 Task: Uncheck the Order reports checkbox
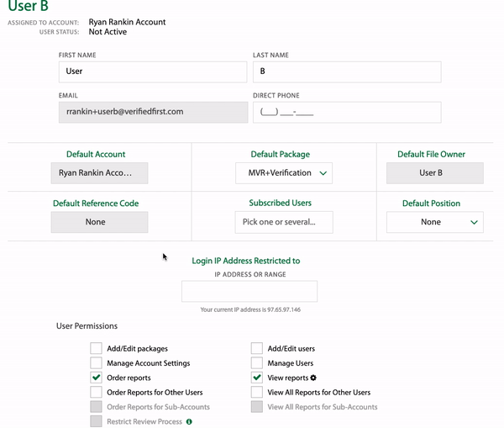tap(96, 378)
